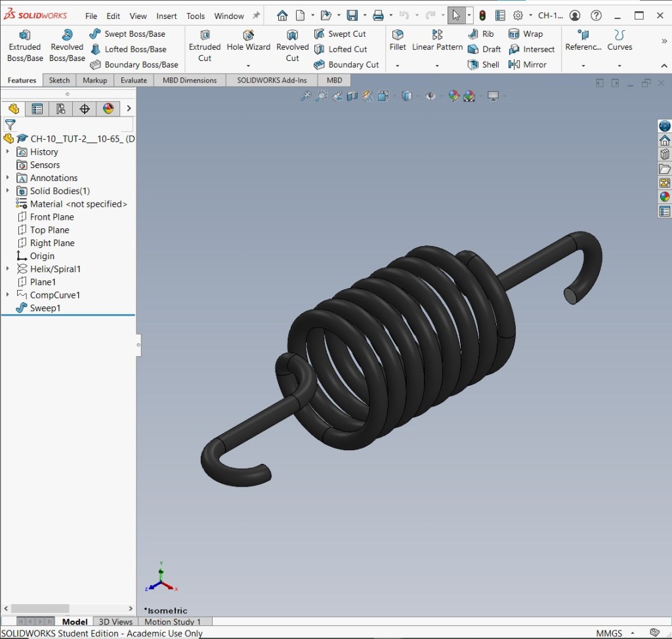Activate the Extruded Cut tool

(x=205, y=46)
